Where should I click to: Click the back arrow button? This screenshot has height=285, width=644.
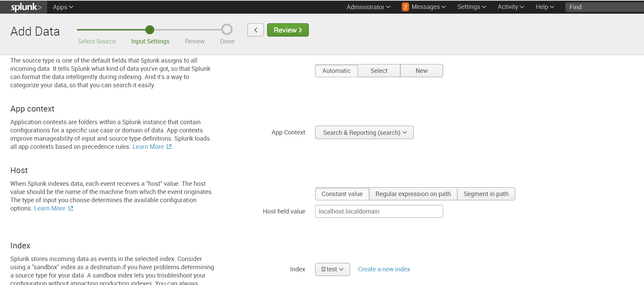[x=255, y=30]
